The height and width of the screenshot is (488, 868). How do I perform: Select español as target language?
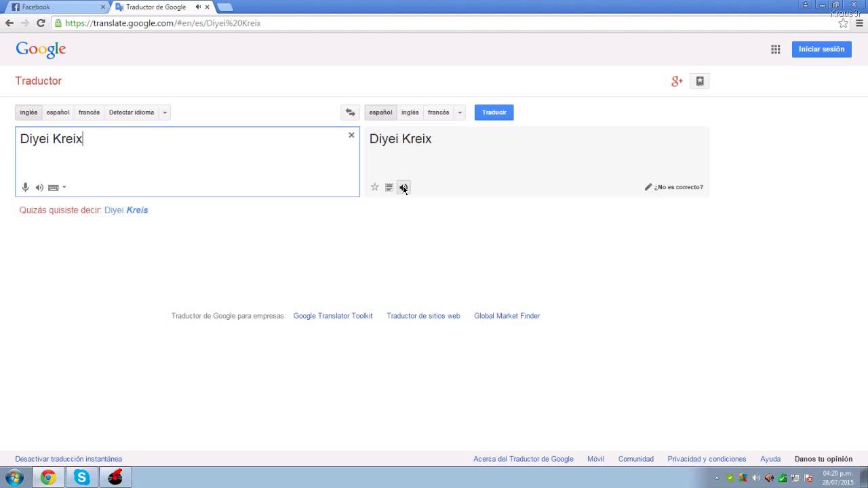pyautogui.click(x=380, y=113)
